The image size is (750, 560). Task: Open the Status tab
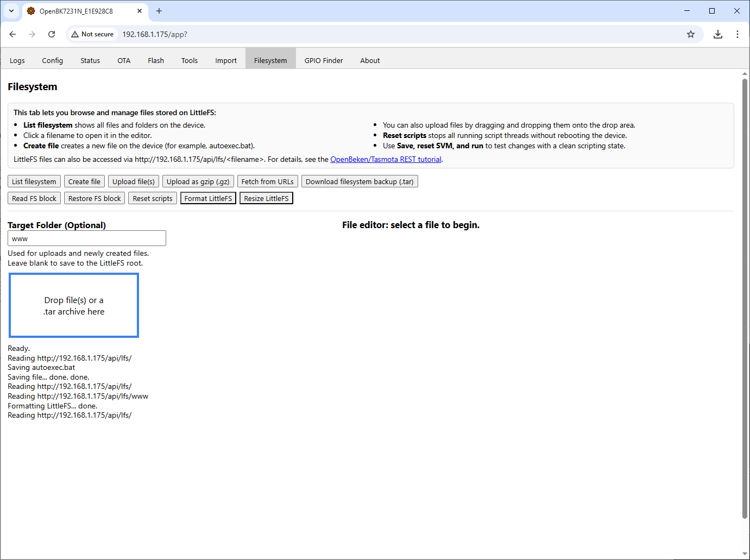coord(90,60)
